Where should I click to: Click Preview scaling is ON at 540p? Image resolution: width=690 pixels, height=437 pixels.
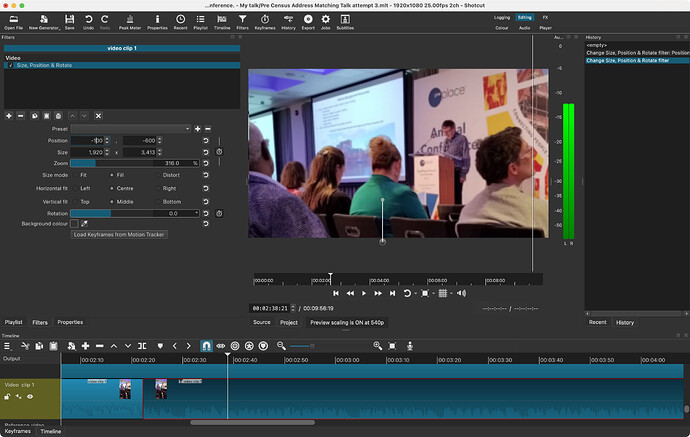click(x=347, y=323)
